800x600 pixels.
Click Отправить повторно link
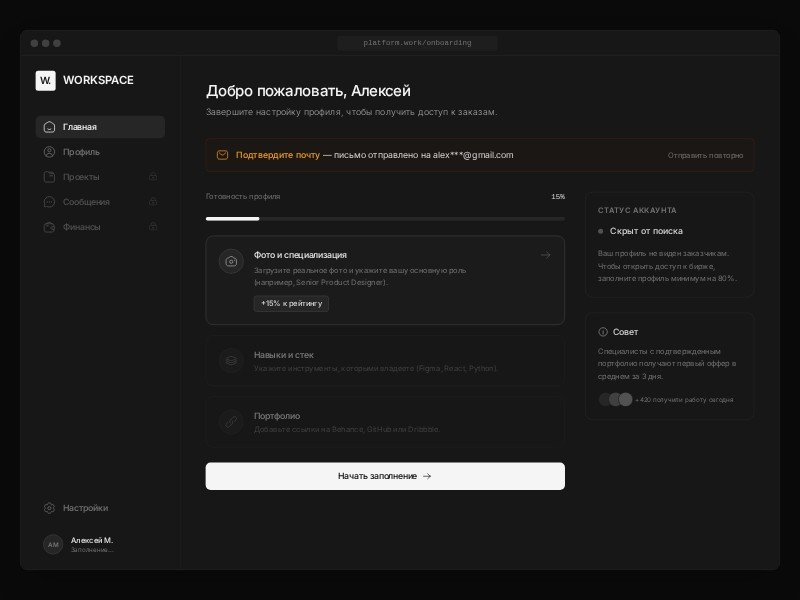click(705, 155)
